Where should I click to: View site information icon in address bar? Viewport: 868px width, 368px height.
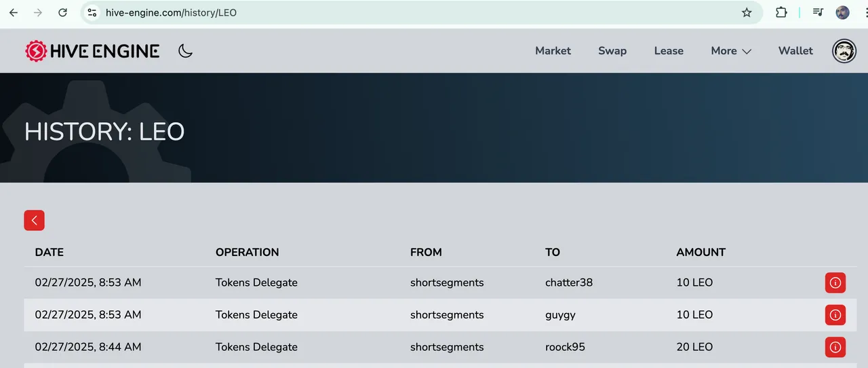pyautogui.click(x=92, y=12)
